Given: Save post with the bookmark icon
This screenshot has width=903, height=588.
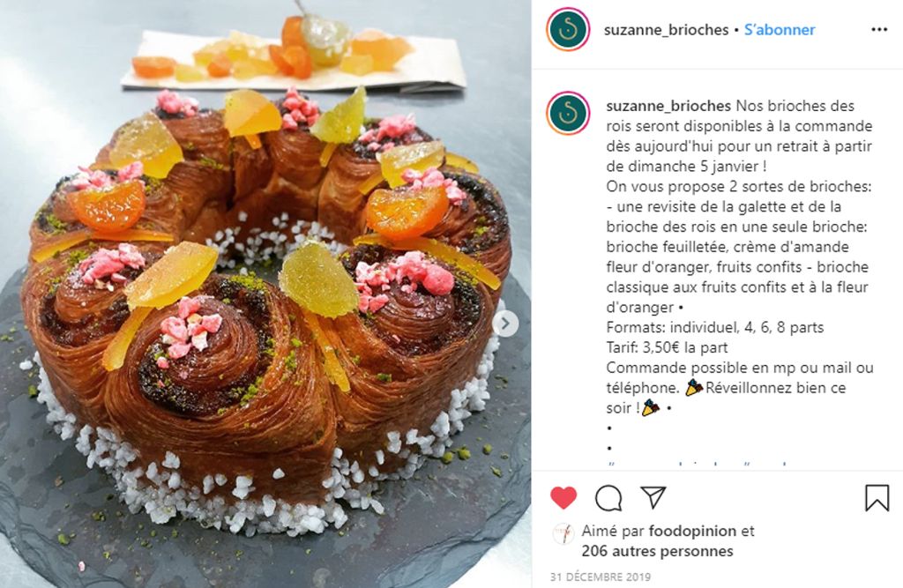Looking at the screenshot, I should point(877,497).
